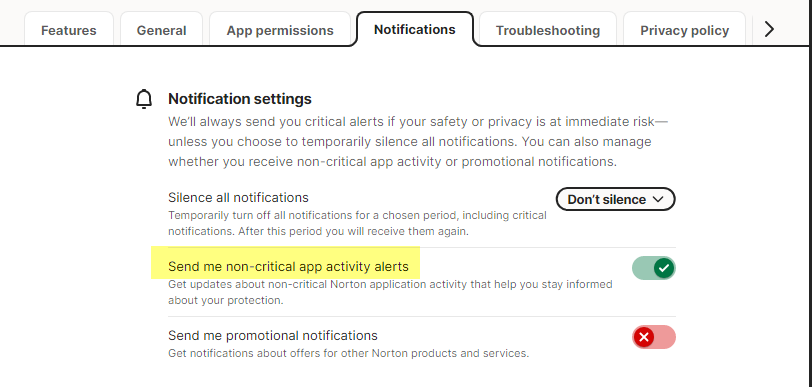
Task: View the Privacy policy tab
Action: coord(685,29)
